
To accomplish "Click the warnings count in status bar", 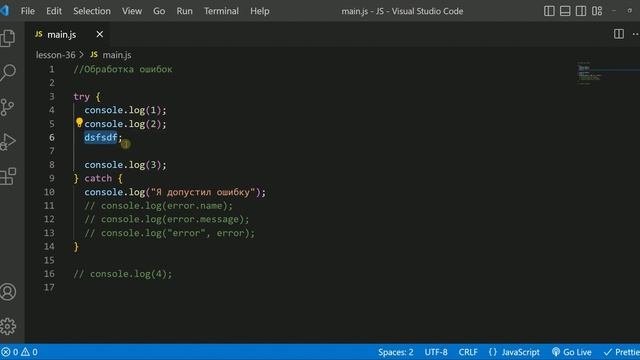I will coord(29,352).
